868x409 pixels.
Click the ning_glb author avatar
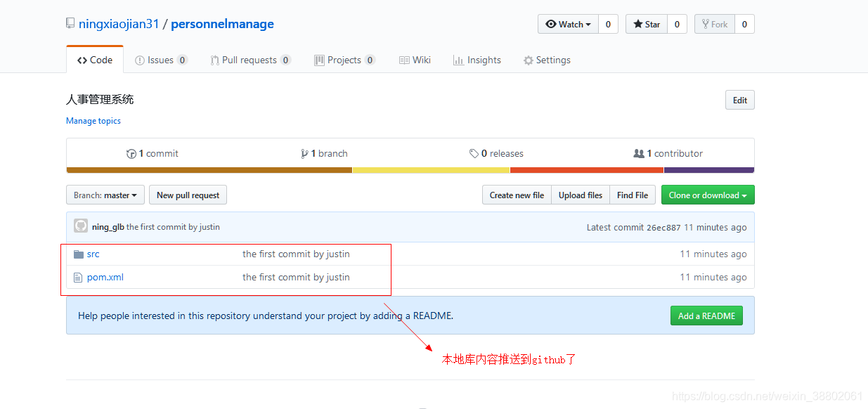(81, 226)
